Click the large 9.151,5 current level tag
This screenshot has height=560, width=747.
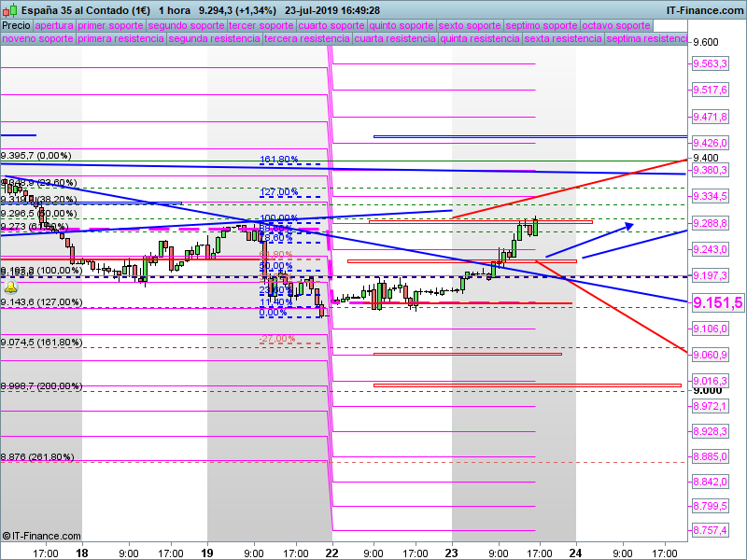coord(717,302)
